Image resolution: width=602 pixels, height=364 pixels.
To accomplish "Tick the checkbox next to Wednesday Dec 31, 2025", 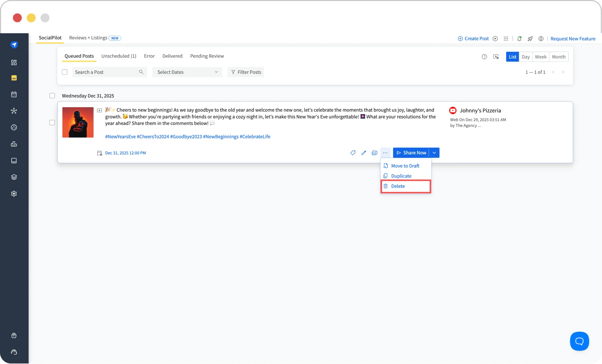I will coord(52,96).
